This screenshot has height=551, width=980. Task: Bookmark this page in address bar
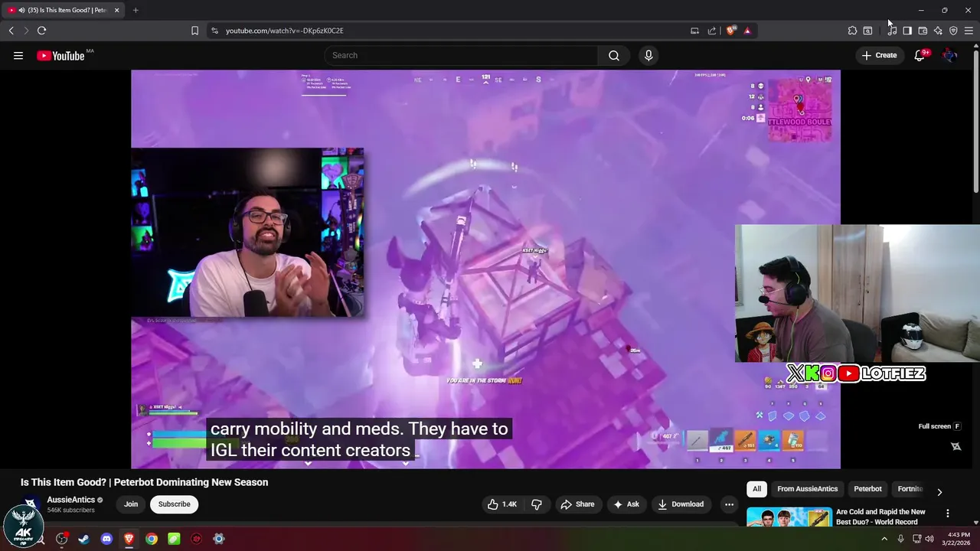pos(194,31)
